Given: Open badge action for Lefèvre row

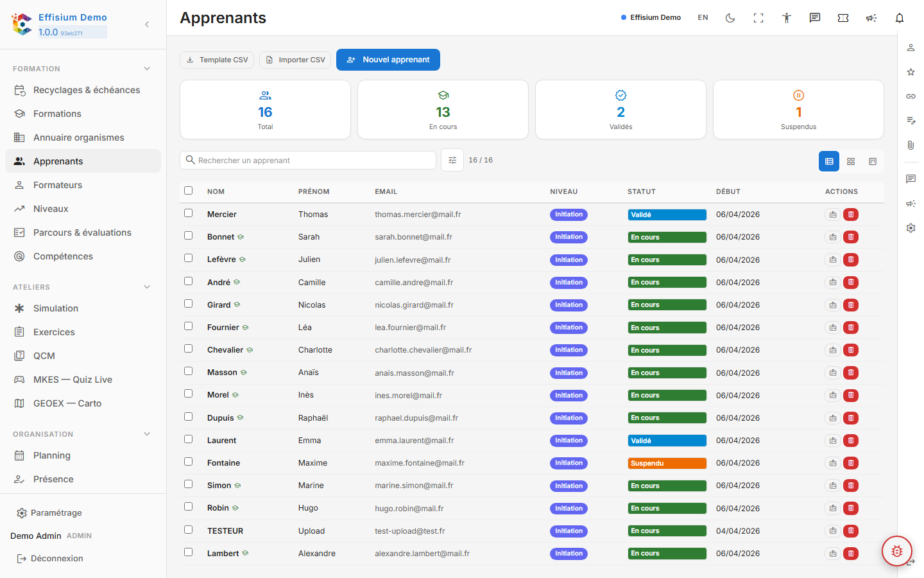Looking at the screenshot, I should 833,260.
